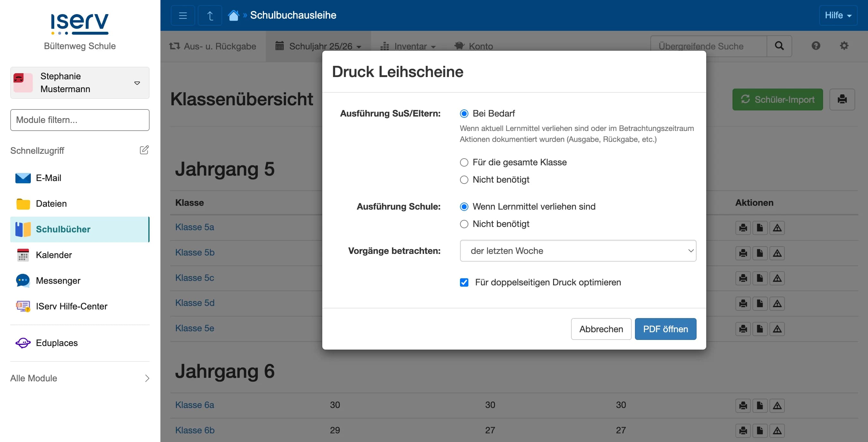Click inside the 'Module filtern...' field
868x442 pixels.
coord(80,120)
